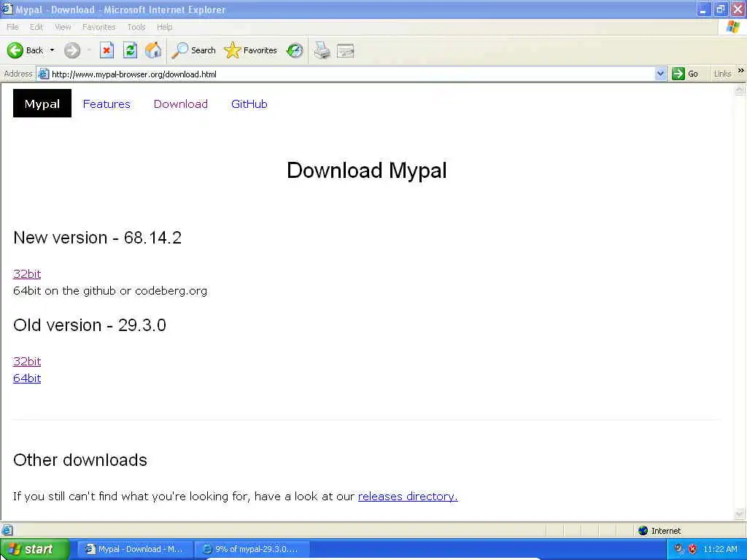Open the History clock icon
The image size is (747, 560).
pos(295,50)
